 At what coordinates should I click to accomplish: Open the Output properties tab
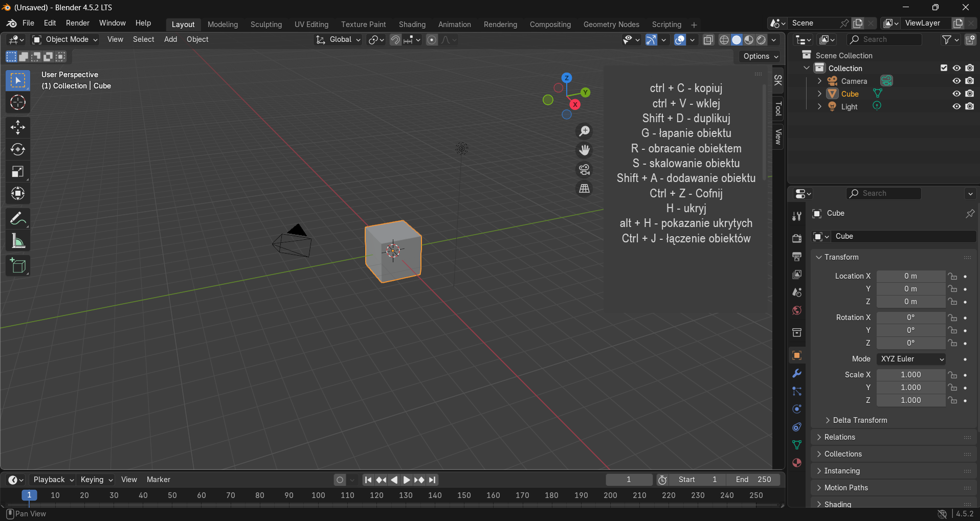(x=797, y=257)
